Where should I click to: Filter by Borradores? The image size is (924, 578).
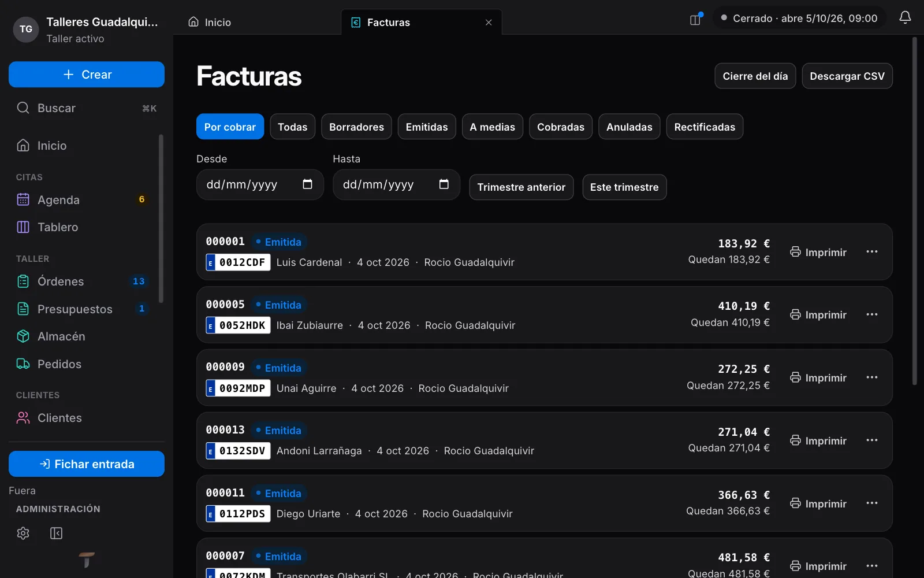pyautogui.click(x=356, y=127)
